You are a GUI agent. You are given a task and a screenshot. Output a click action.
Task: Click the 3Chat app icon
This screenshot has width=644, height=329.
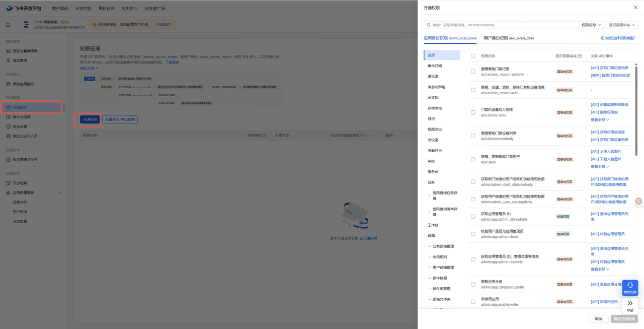point(26,24)
